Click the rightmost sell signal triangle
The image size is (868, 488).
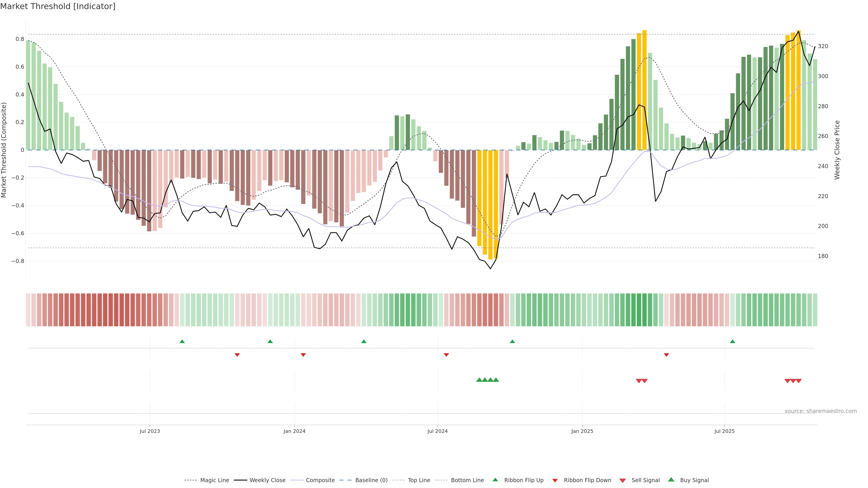pos(799,381)
